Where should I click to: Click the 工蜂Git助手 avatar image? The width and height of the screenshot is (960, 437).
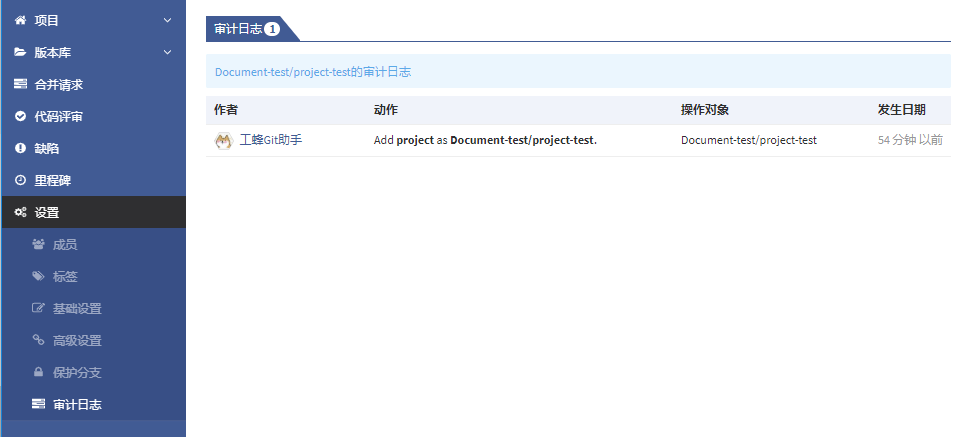click(x=224, y=141)
